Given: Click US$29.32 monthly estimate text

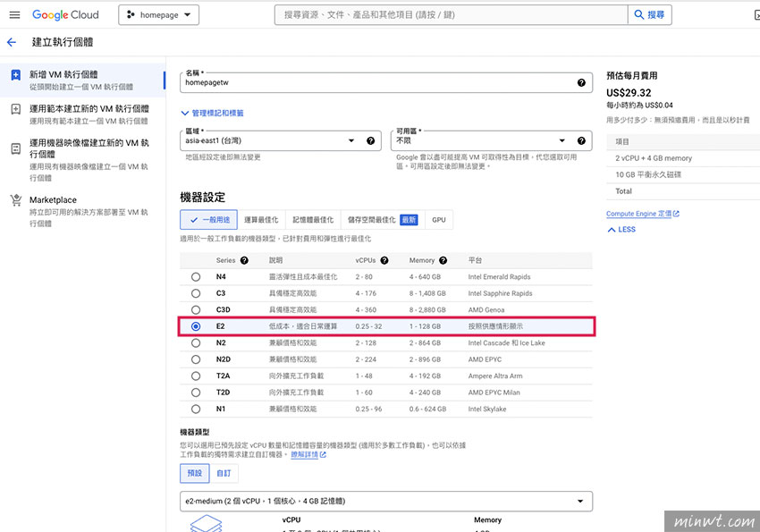Looking at the screenshot, I should tap(629, 93).
